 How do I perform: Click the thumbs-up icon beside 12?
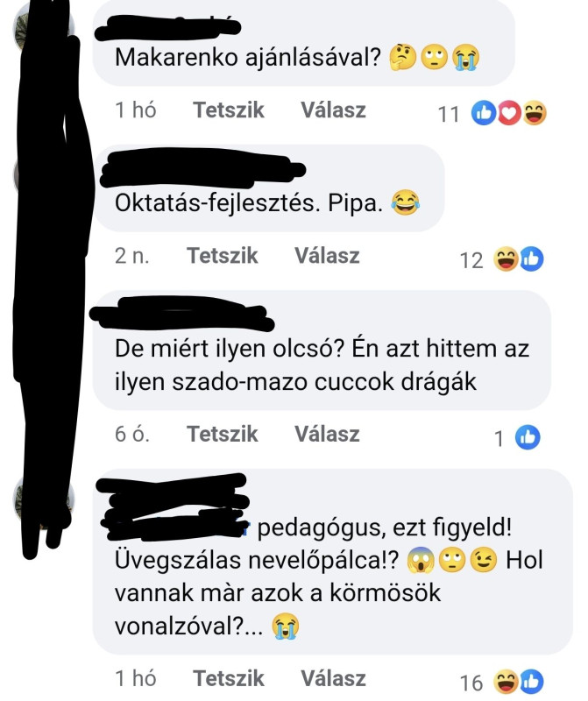[x=532, y=259]
